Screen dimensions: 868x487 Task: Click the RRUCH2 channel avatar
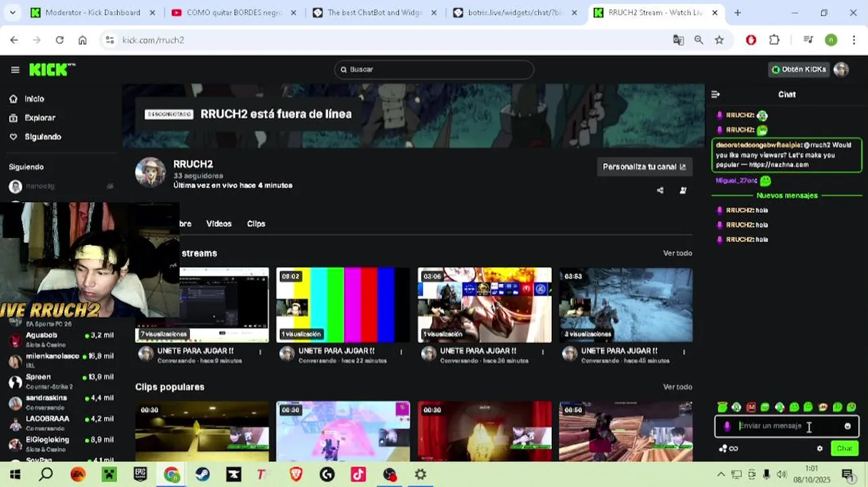tap(150, 172)
